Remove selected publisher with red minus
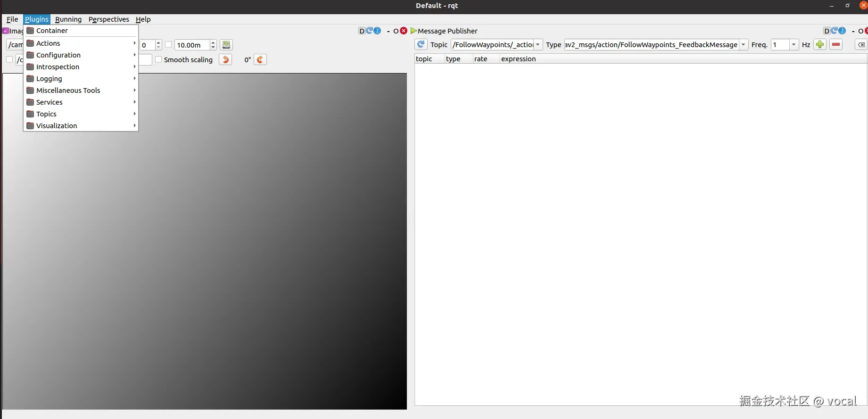The width and height of the screenshot is (868, 419). pos(836,44)
